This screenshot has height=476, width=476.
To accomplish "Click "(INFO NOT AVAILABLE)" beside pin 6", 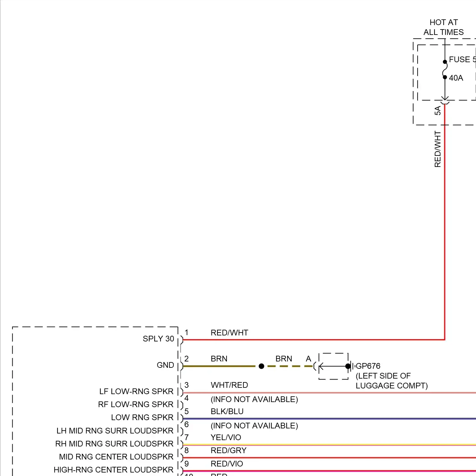I will (x=255, y=426).
